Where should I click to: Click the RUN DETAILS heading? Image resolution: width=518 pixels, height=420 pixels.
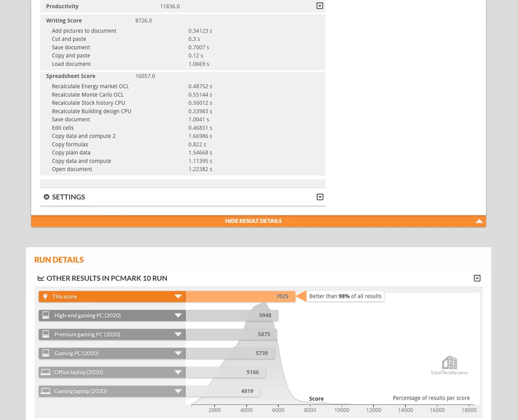[59, 260]
